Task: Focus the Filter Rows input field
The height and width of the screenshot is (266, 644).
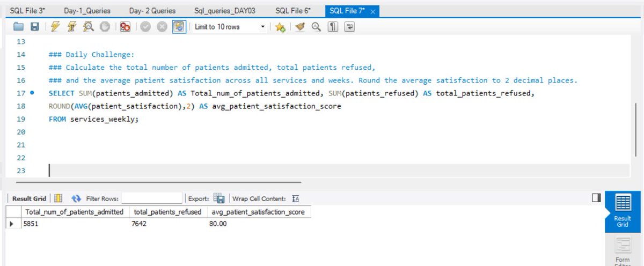Action: (x=152, y=198)
